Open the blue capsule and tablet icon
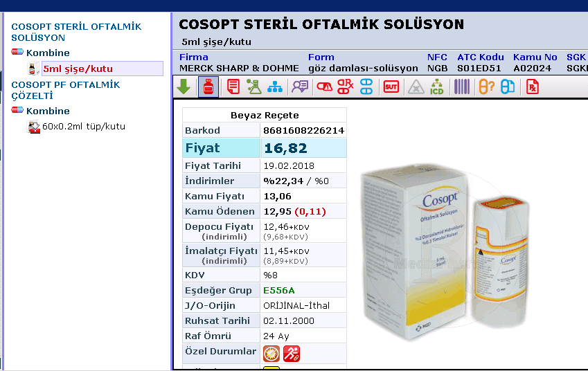 click(x=508, y=87)
